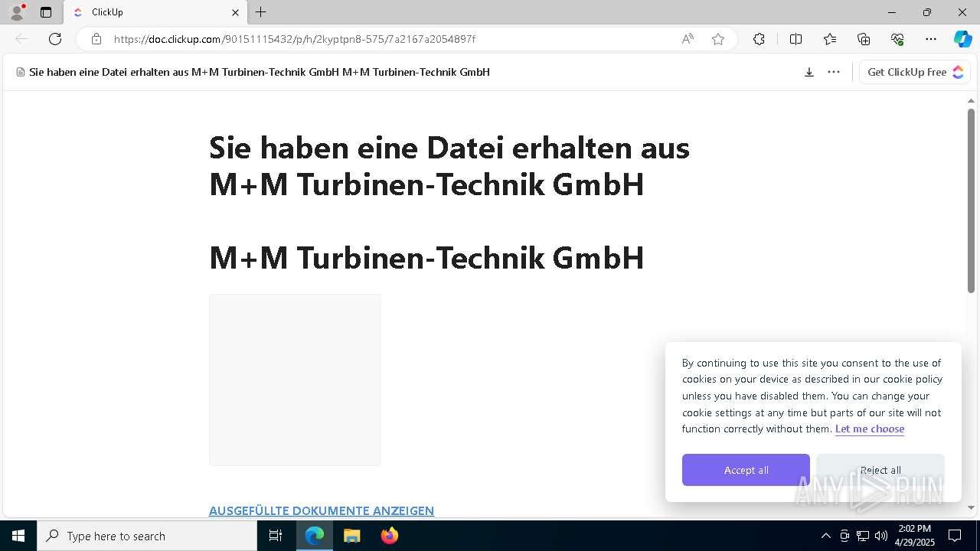Open ClickUp document more options menu
This screenshot has height=551, width=980.
(834, 72)
